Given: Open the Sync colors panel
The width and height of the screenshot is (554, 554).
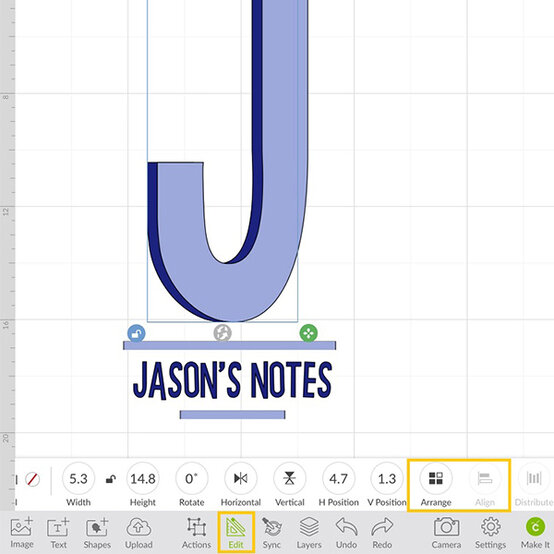Looking at the screenshot, I should click(271, 532).
